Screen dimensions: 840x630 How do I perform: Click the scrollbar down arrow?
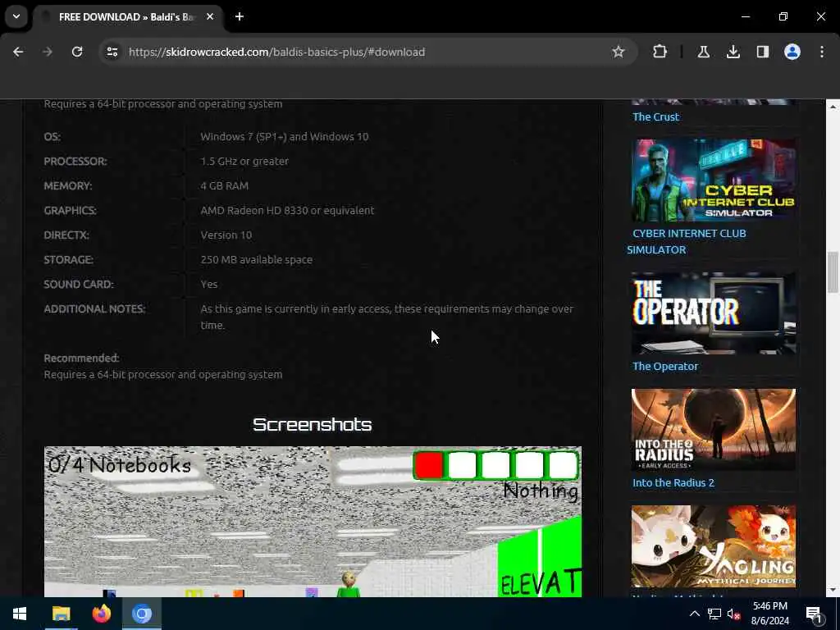point(833,590)
